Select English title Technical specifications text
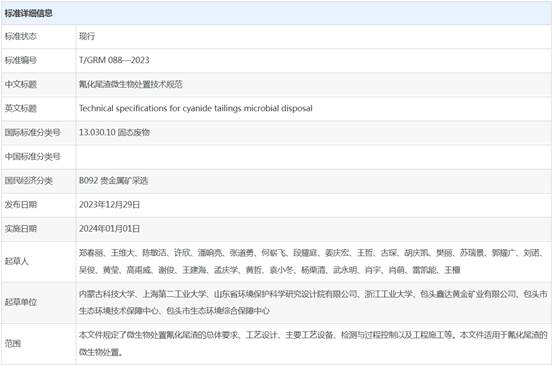The height and width of the screenshot is (365, 553). 196,108
